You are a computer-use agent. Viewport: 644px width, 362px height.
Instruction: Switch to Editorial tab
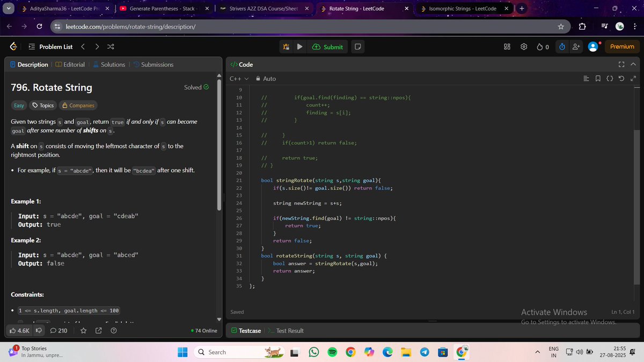70,64
